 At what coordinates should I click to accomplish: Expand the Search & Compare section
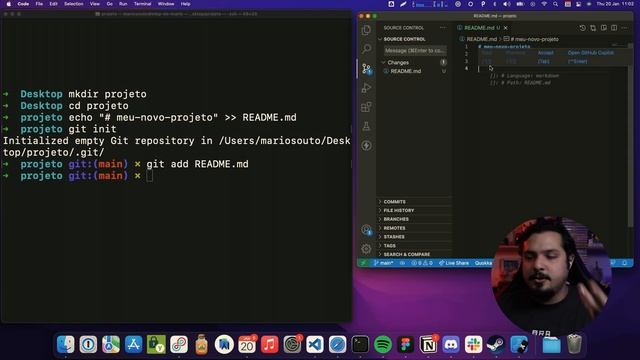414,254
